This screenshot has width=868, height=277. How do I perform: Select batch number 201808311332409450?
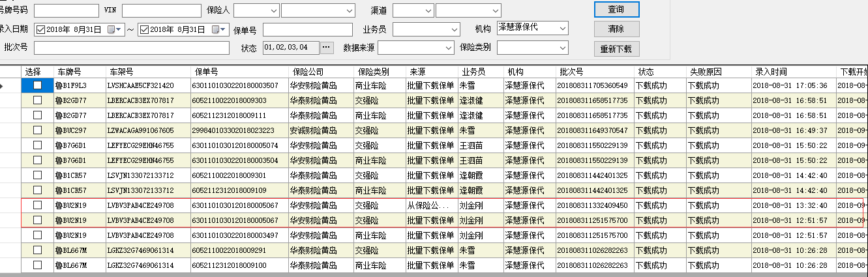point(594,205)
